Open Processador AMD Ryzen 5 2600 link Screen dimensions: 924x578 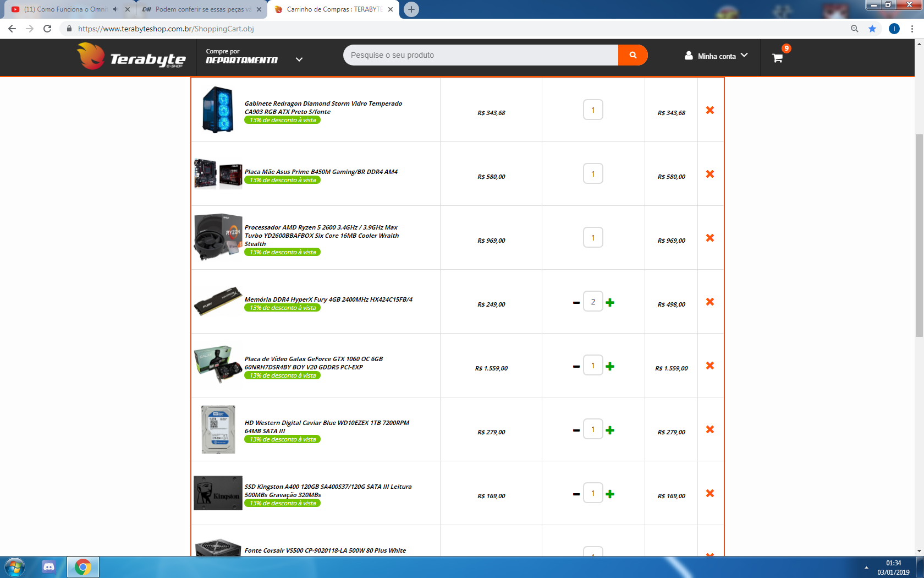[322, 236]
